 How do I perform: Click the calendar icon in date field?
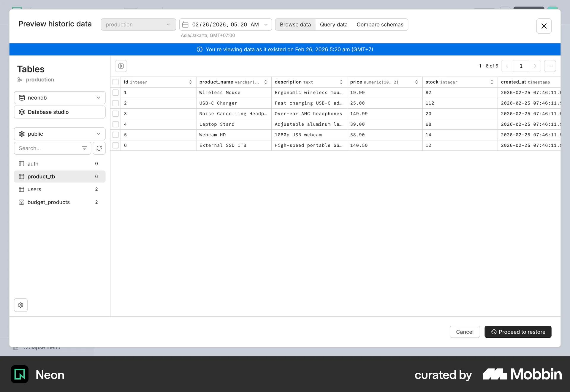(185, 25)
